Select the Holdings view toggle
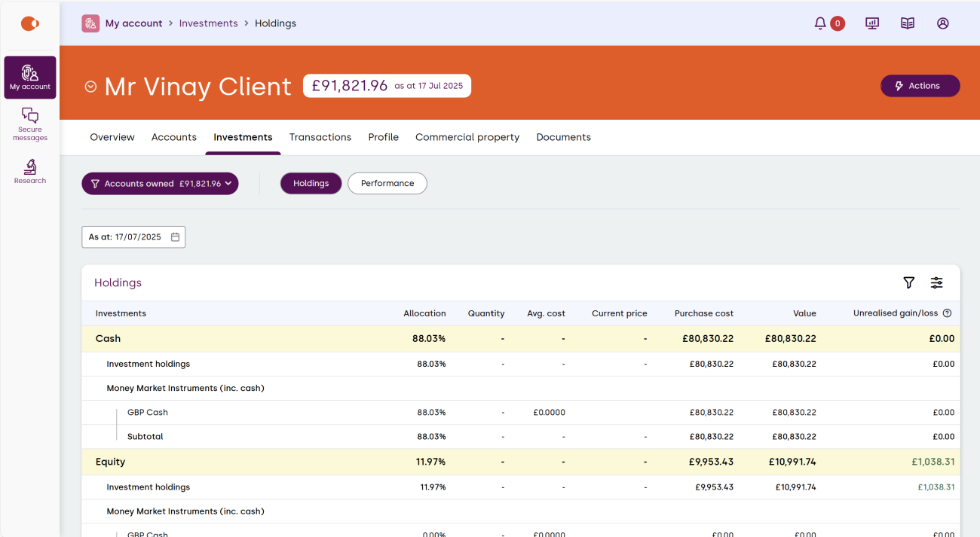The image size is (980, 537). tap(311, 183)
